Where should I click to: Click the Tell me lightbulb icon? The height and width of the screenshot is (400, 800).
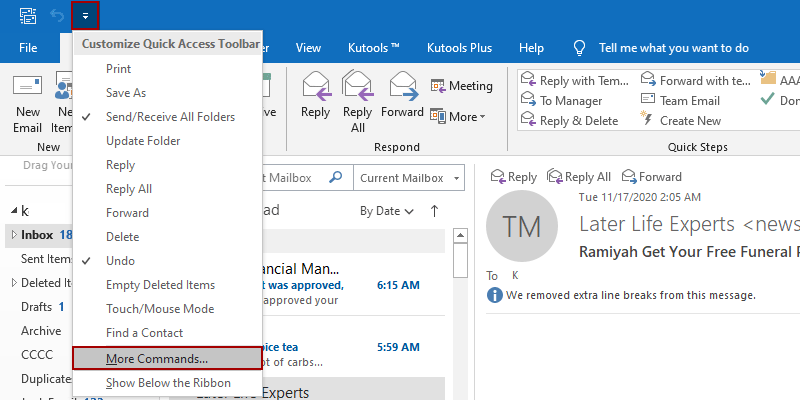[579, 48]
